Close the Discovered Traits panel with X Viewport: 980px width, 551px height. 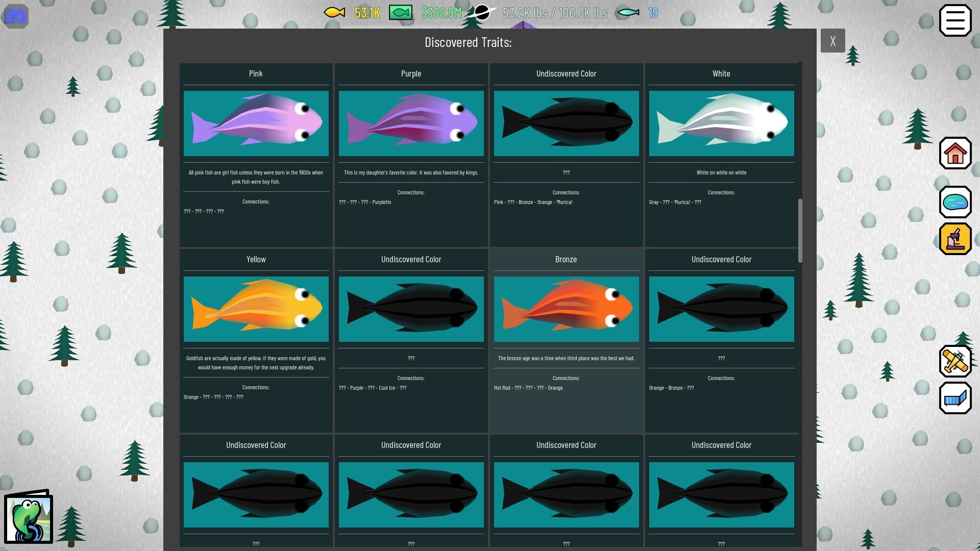click(833, 40)
